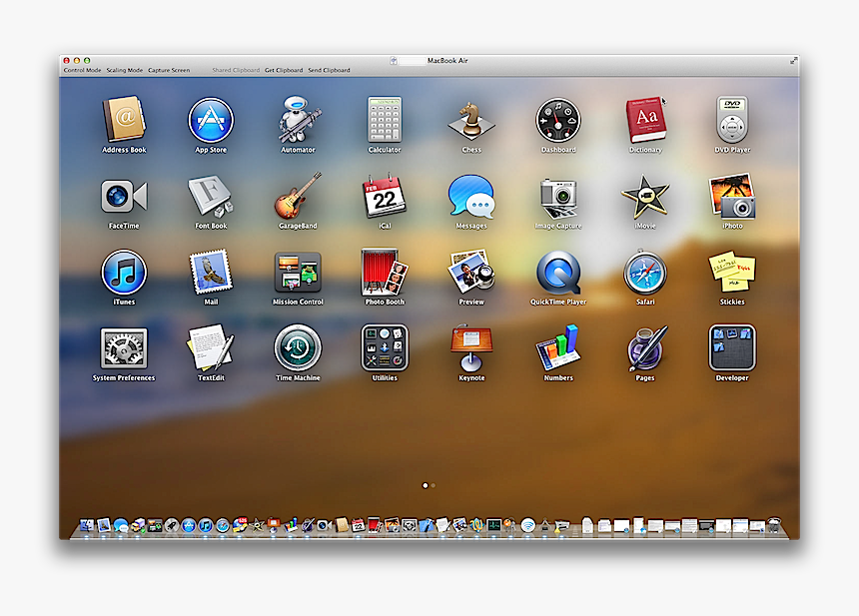Viewport: 859px width, 616px height.
Task: Click the Finder icon in the Dock
Action: tap(87, 526)
